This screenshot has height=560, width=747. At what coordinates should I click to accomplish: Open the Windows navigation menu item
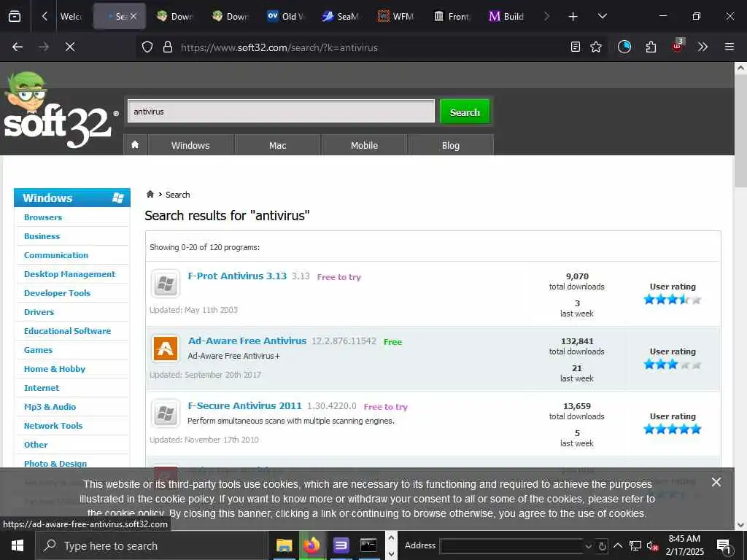click(x=190, y=145)
